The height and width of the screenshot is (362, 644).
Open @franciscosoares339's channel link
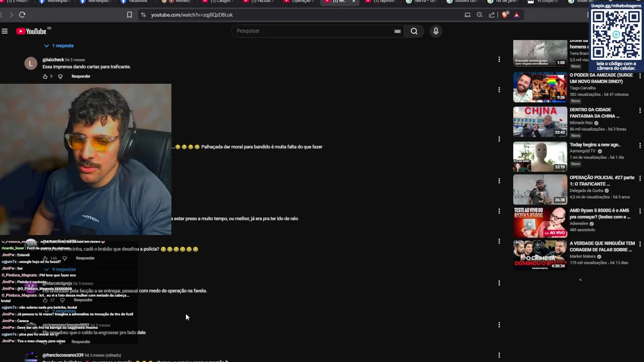[x=63, y=355]
